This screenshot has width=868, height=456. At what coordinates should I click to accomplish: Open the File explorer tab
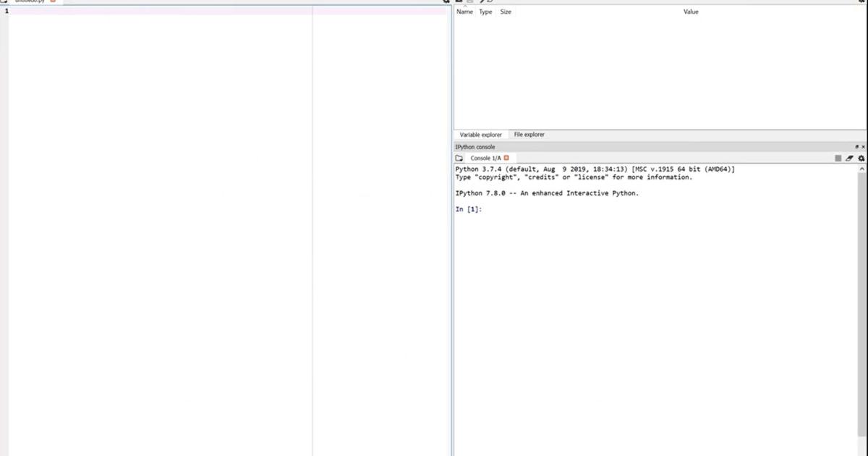coord(529,135)
